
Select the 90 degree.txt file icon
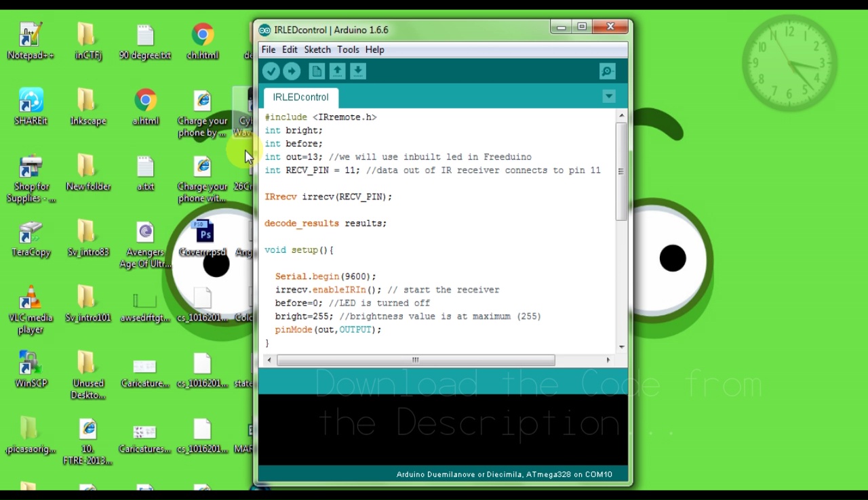pyautogui.click(x=145, y=41)
